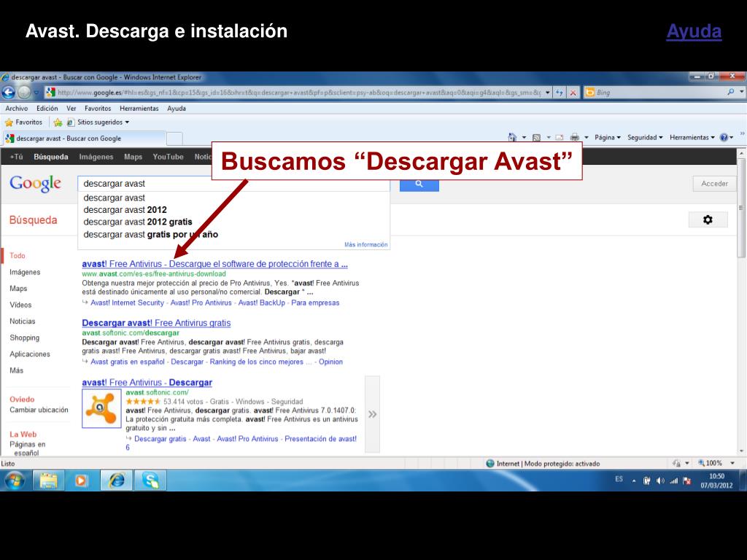
Task: Click the Windows Start orb
Action: pyautogui.click(x=15, y=480)
